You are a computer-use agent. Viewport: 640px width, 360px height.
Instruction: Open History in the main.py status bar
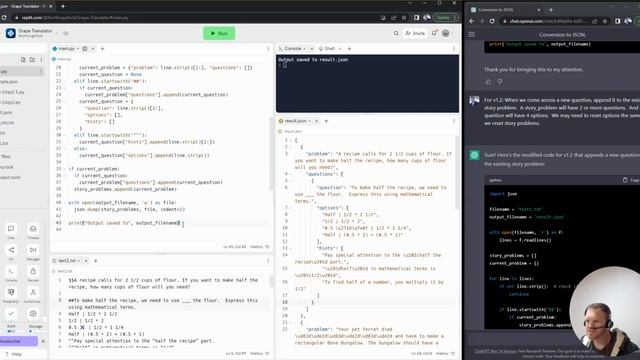pyautogui.click(x=259, y=247)
